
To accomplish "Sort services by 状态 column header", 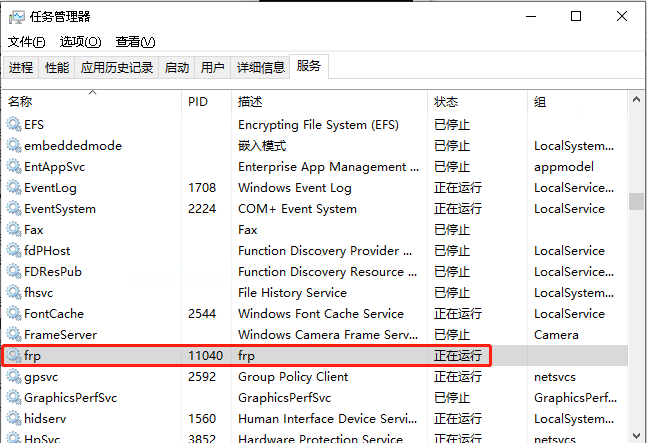I will [446, 103].
